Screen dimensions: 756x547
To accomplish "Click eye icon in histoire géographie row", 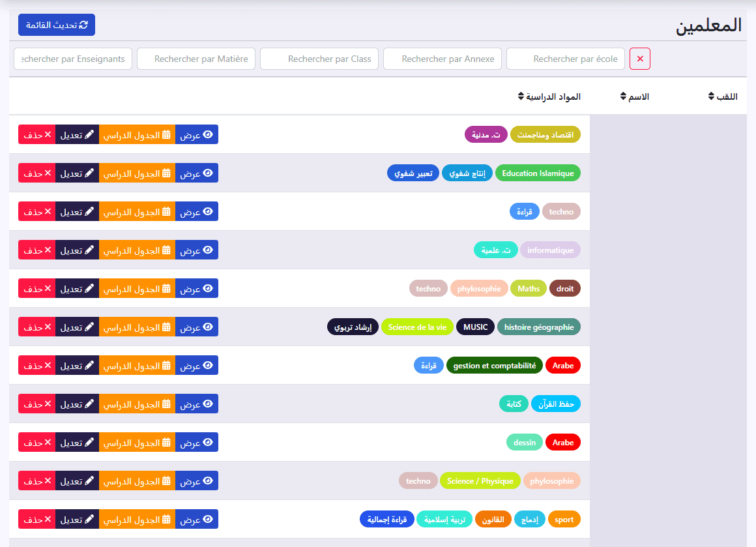I will pyautogui.click(x=208, y=327).
